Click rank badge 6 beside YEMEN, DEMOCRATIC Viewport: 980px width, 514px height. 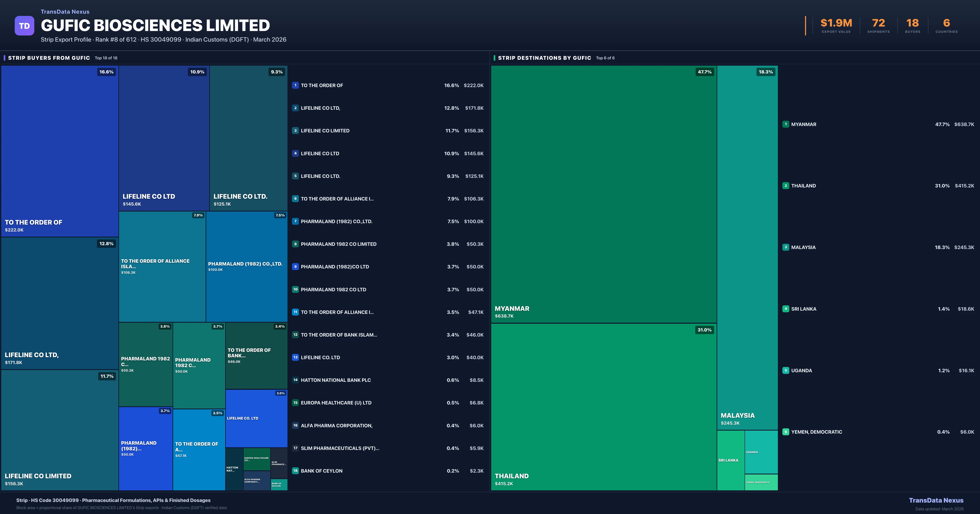(786, 432)
